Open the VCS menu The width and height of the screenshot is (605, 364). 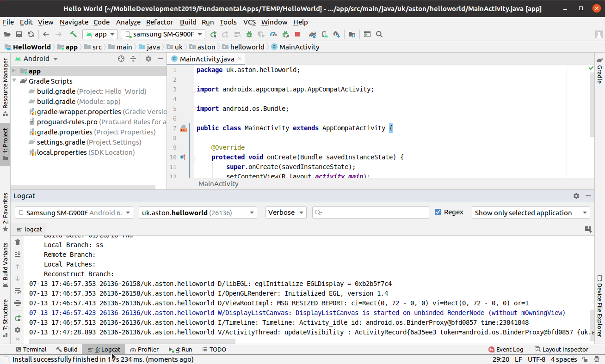tap(249, 22)
